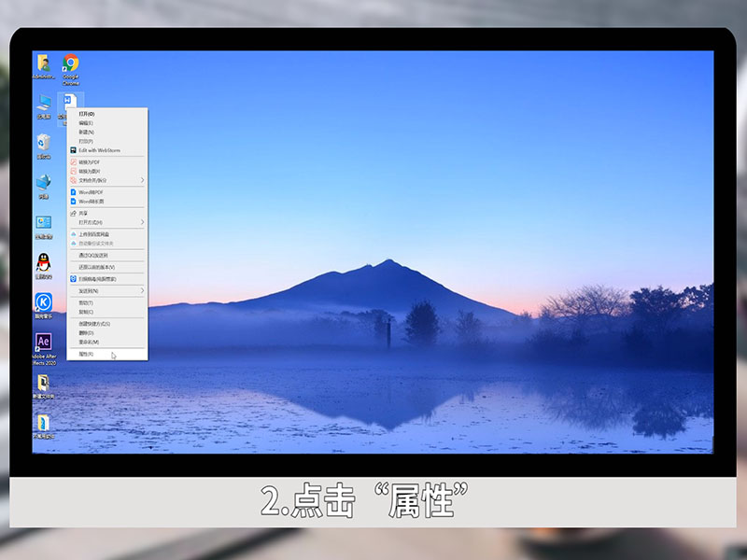Choose 'Edit with WebStorm' menu entry
747x560 pixels.
pos(99,150)
